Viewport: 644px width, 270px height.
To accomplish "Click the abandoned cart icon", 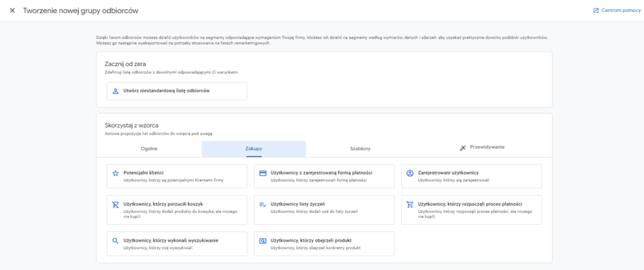I will pyautogui.click(x=116, y=204).
